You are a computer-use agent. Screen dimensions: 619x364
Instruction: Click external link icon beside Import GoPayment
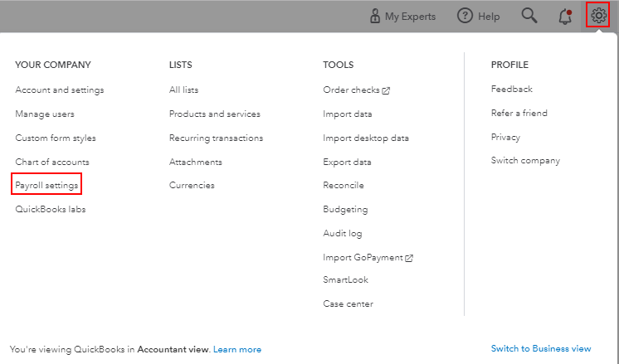pos(409,258)
